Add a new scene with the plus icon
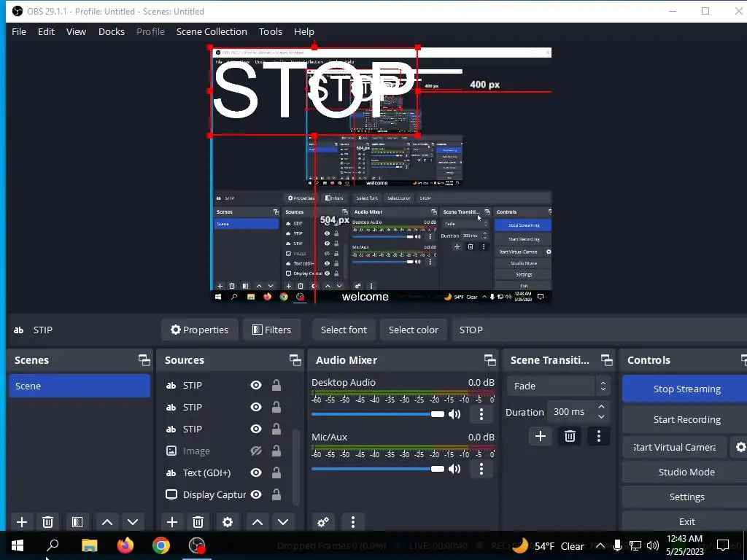 click(x=21, y=522)
